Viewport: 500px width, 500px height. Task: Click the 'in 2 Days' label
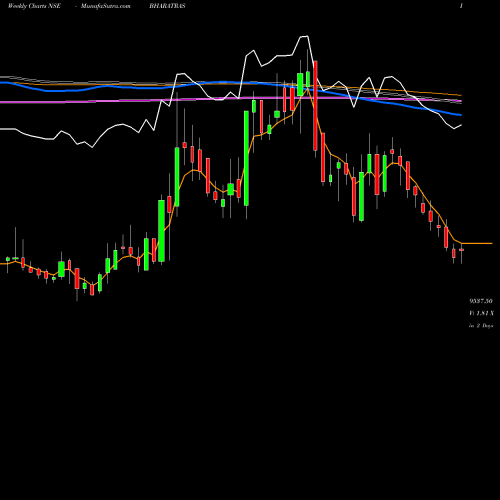(x=481, y=325)
